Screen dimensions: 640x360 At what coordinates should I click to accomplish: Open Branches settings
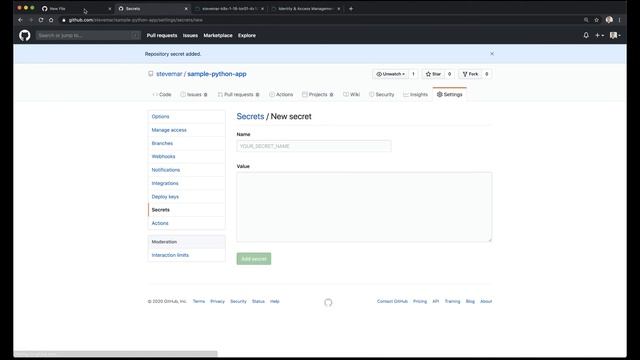point(187,143)
